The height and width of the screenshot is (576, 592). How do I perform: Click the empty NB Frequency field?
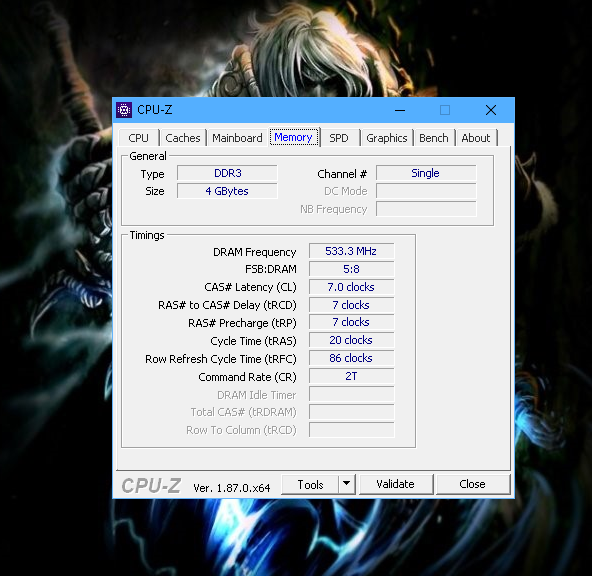coord(426,209)
